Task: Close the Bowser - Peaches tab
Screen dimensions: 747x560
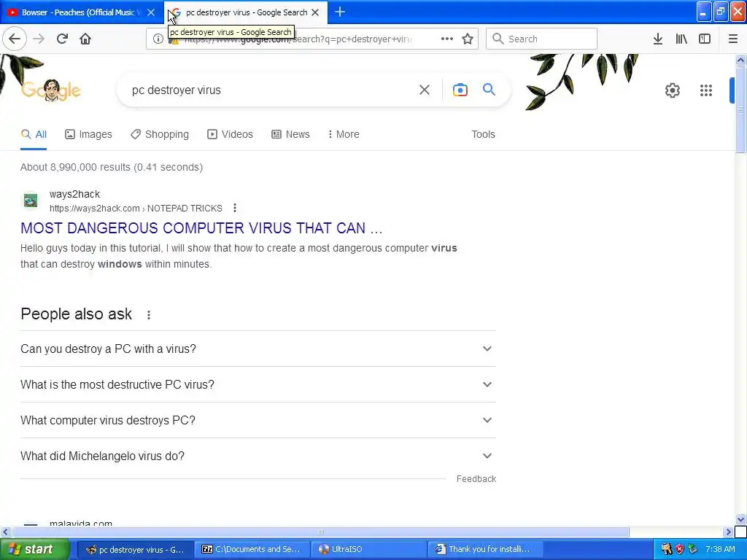Action: point(151,12)
